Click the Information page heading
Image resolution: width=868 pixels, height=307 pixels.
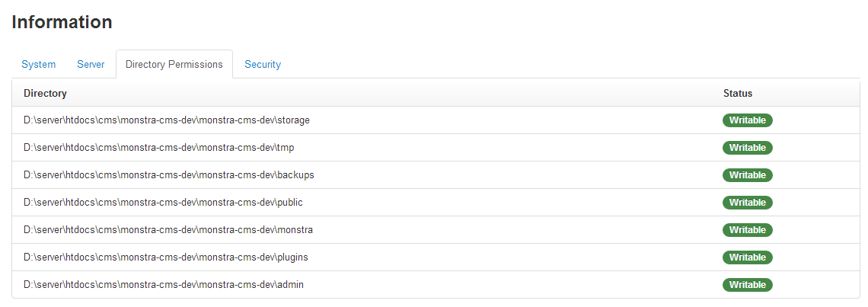pyautogui.click(x=62, y=22)
